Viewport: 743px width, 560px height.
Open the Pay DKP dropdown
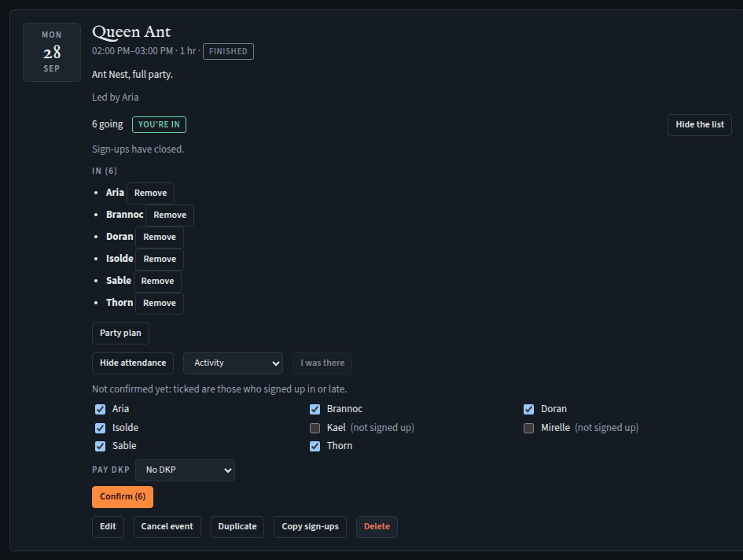(185, 470)
